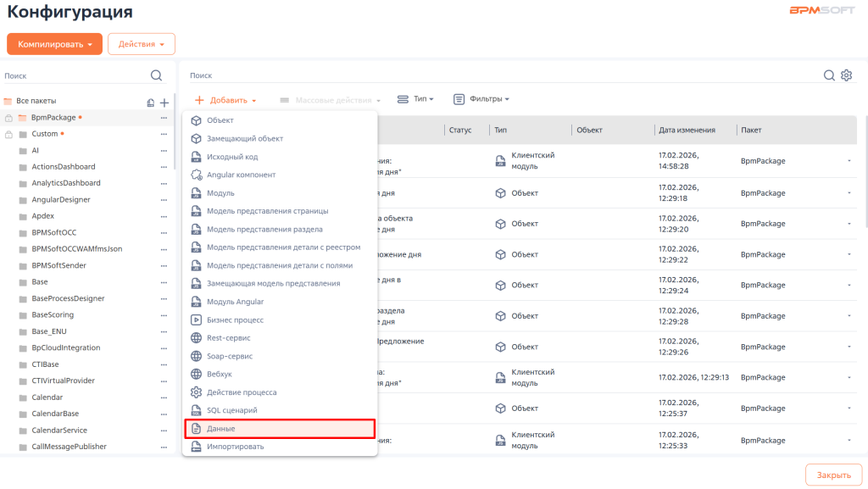Click the magnifier icon in main search
The width and height of the screenshot is (868, 489).
(x=829, y=75)
